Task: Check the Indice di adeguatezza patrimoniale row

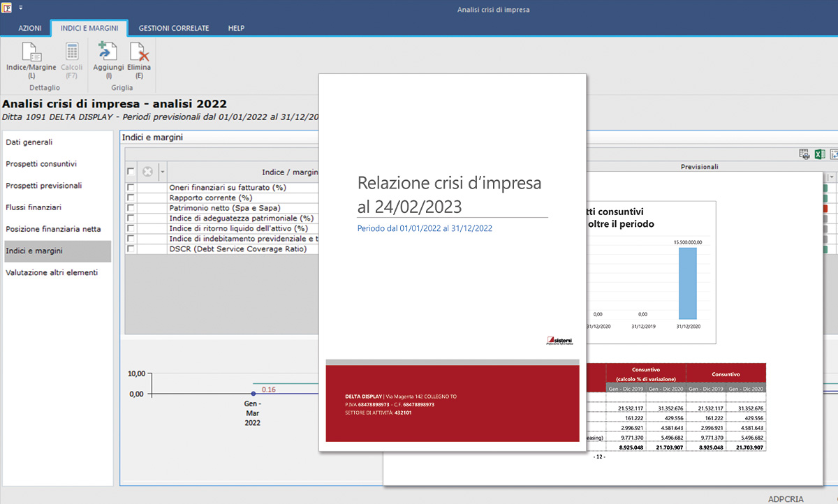Action: pos(131,218)
